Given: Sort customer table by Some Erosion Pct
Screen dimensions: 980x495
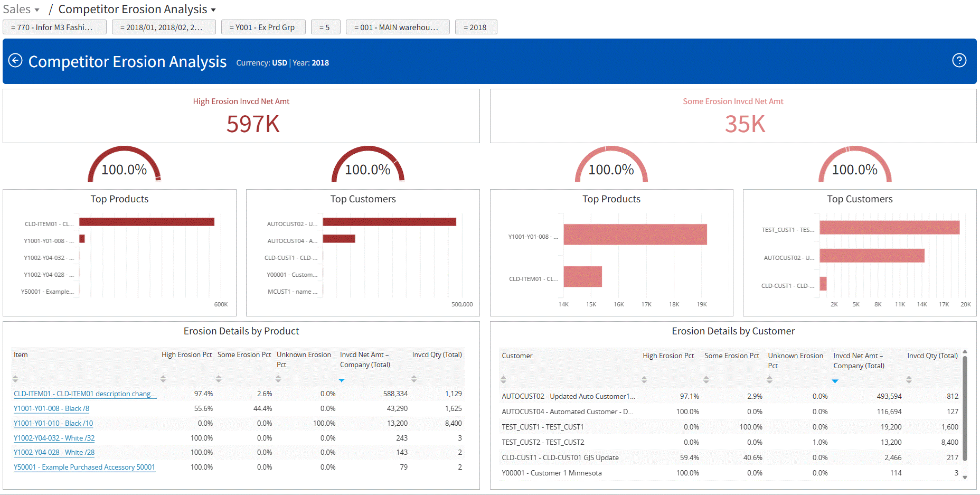Looking at the screenshot, I should point(706,380).
